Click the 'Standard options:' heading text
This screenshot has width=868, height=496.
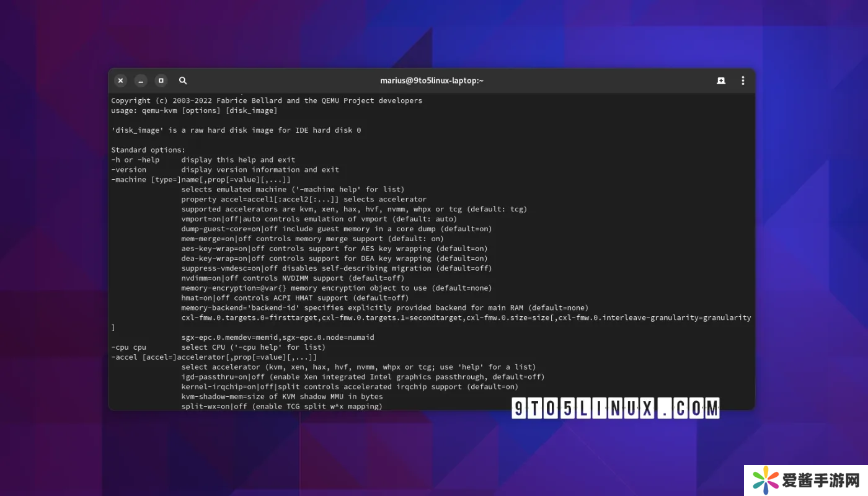click(x=148, y=150)
